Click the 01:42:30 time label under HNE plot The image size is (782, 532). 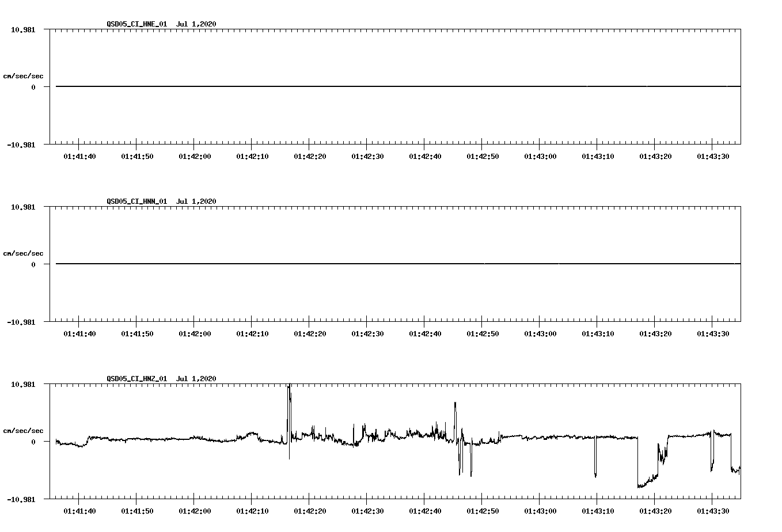point(367,157)
